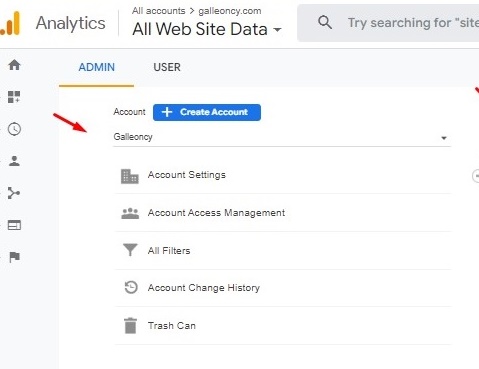Open the Customization dashboards sidebar icon
Screen dimensions: 479x369
click(14, 97)
